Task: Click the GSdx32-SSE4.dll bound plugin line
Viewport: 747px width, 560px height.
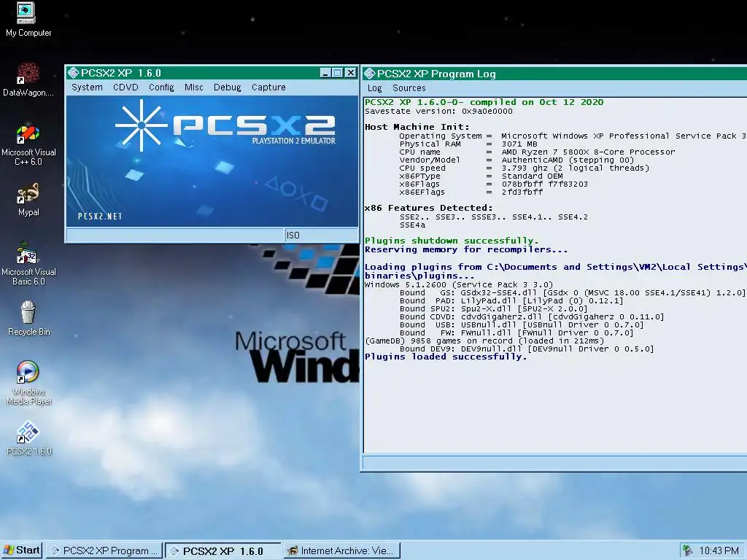Action: tap(572, 293)
